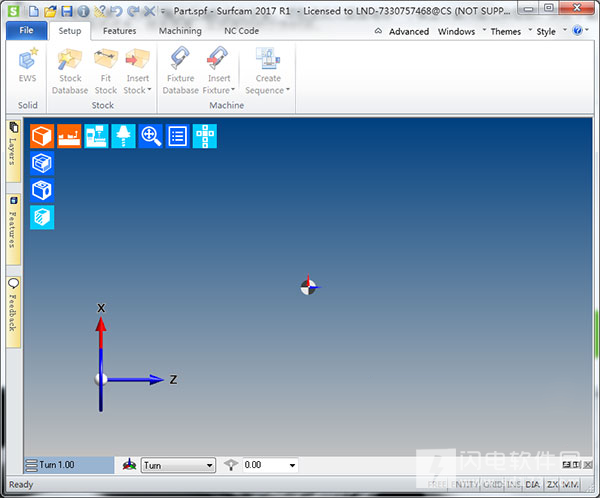Image resolution: width=600 pixels, height=498 pixels.
Task: Click the machine tool display icon
Action: pyautogui.click(x=96, y=136)
